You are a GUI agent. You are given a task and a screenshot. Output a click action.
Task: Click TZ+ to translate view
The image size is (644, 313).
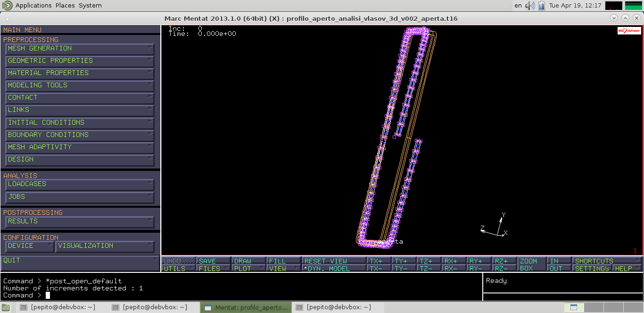(x=429, y=261)
